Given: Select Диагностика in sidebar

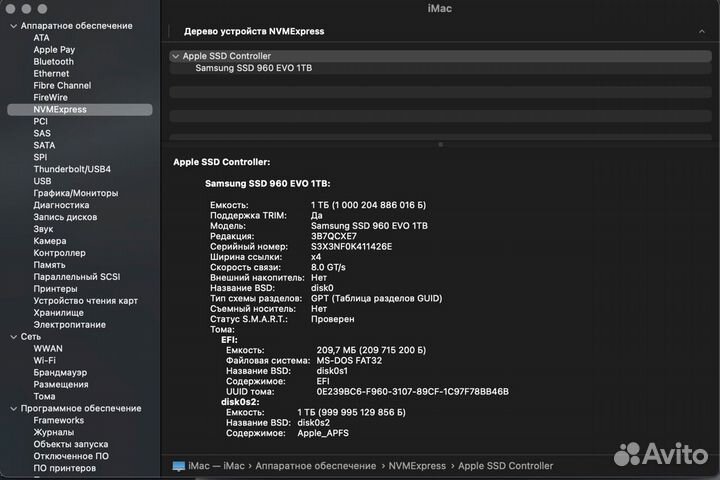Looking at the screenshot, I should (x=61, y=205).
